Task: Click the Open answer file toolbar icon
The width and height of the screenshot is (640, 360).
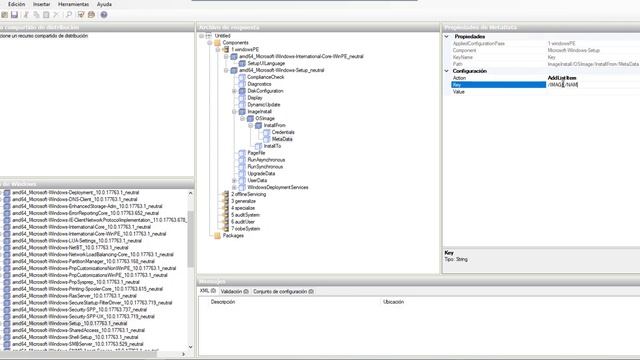Action: coord(4,15)
